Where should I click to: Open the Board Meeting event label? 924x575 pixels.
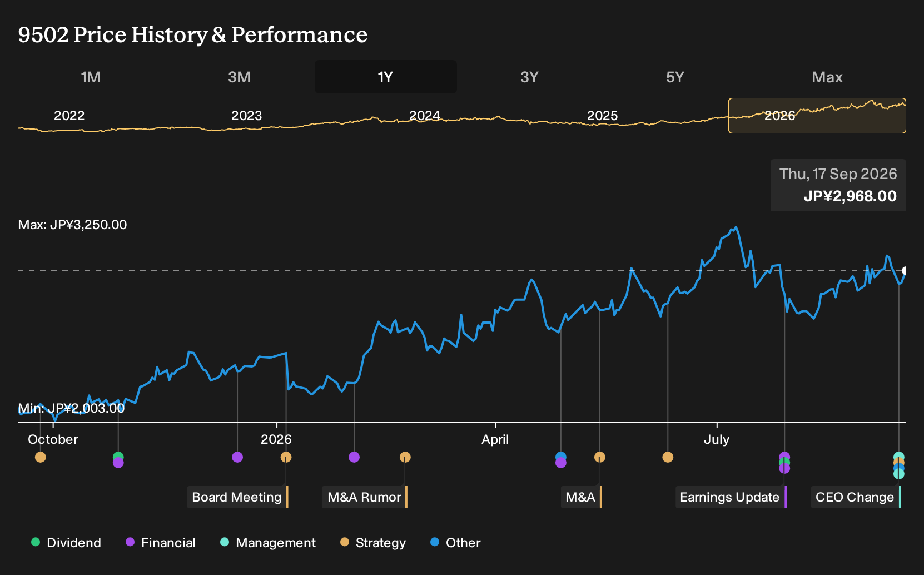pyautogui.click(x=237, y=497)
